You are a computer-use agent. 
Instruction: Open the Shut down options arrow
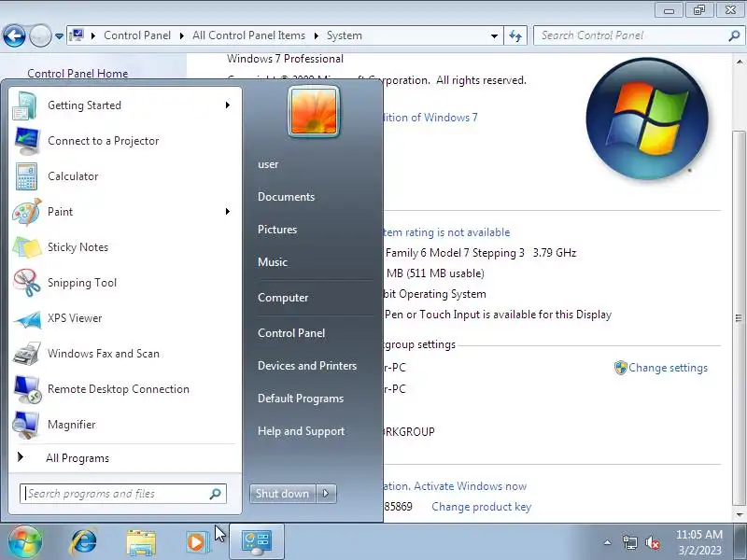[x=326, y=494]
